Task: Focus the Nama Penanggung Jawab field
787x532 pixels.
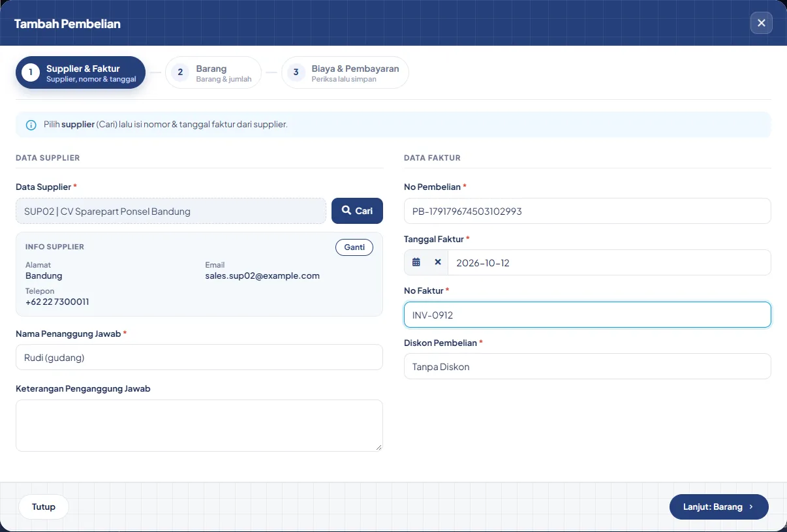Action: [199, 357]
